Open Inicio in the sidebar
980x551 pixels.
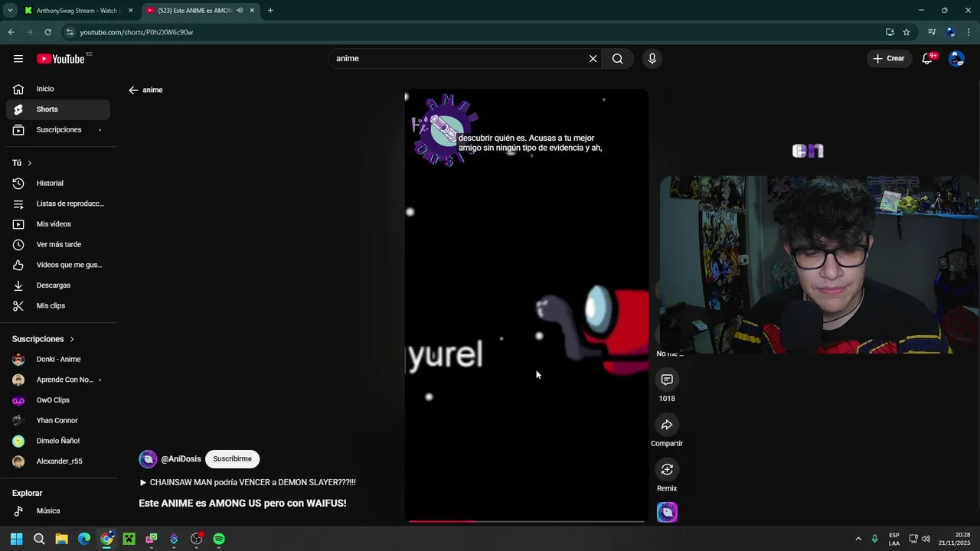[58, 89]
